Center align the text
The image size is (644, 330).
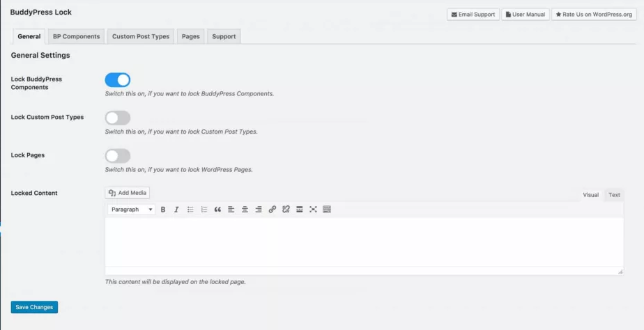(245, 210)
